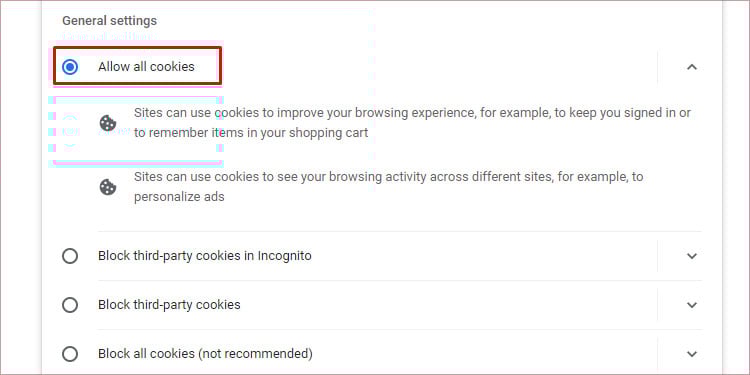Viewport: 750px width, 375px height.
Task: Click the General settings heading
Action: click(110, 21)
